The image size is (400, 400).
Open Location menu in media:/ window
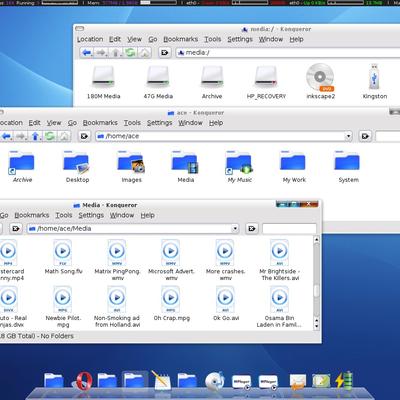click(90, 39)
